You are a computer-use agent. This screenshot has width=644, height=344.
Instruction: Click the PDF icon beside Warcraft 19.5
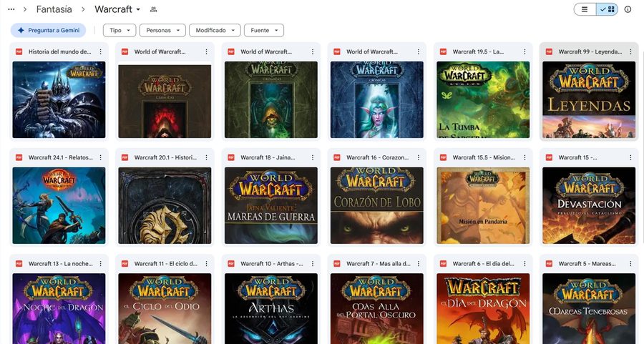click(x=443, y=51)
